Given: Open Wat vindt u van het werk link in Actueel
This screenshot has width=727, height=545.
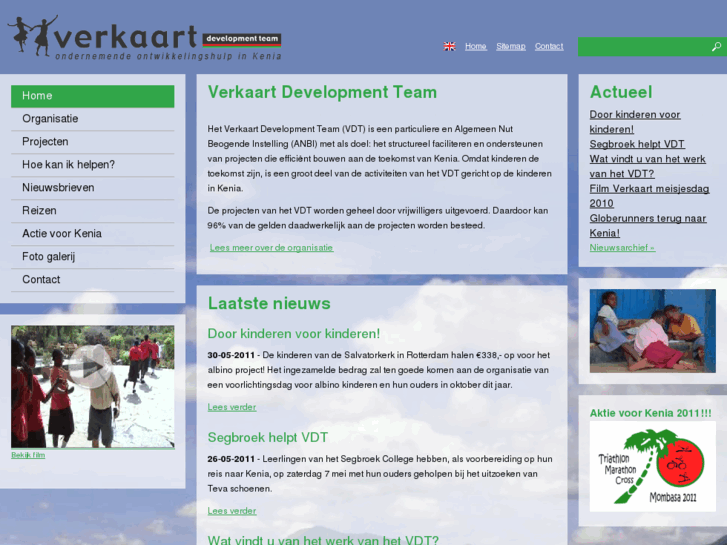Looking at the screenshot, I should tap(647, 166).
